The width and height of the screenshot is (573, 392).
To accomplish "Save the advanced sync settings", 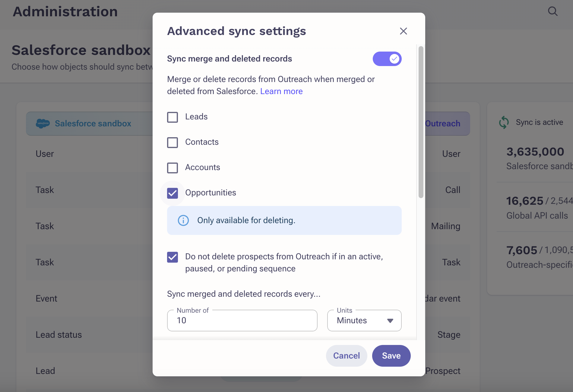I will click(391, 356).
